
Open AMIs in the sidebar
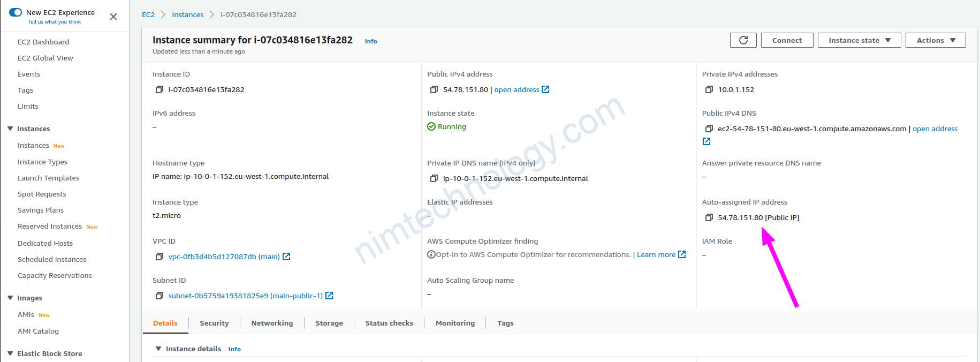[26, 314]
